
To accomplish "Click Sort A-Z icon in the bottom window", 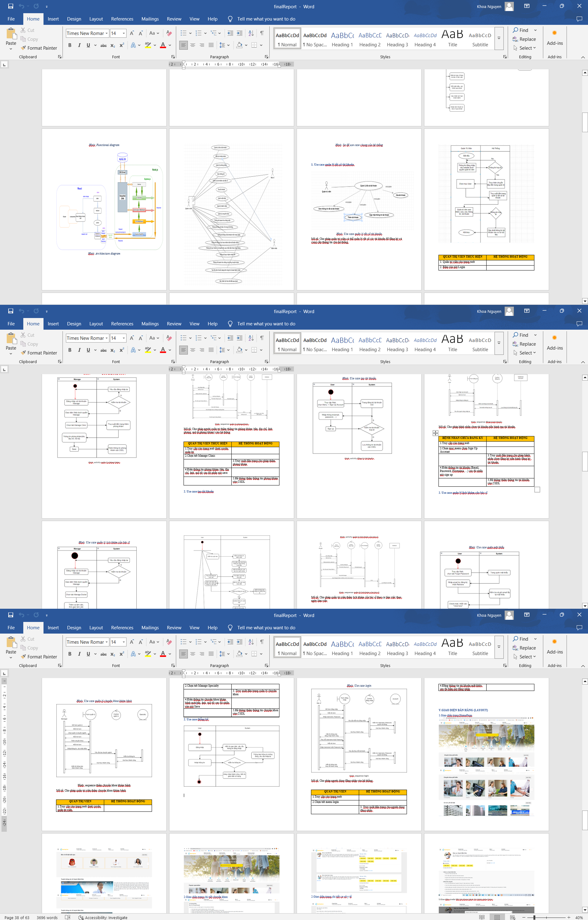I will (251, 642).
